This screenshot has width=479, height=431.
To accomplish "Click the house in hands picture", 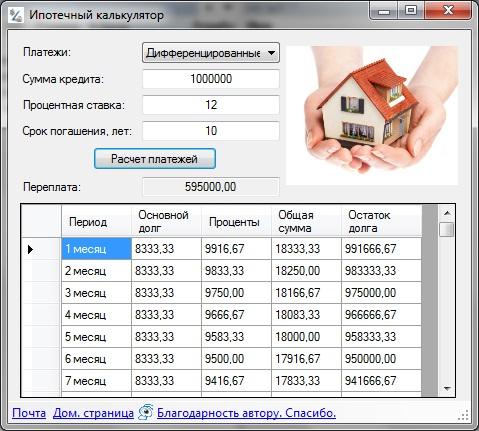I will coord(372,115).
